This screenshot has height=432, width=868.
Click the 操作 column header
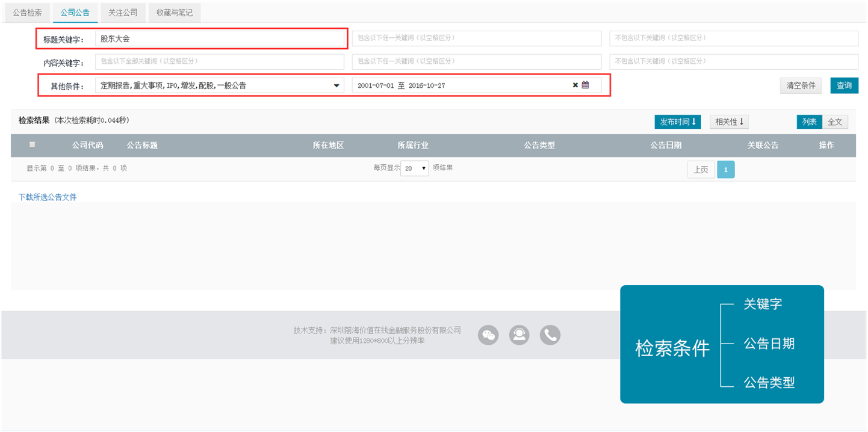pos(826,146)
